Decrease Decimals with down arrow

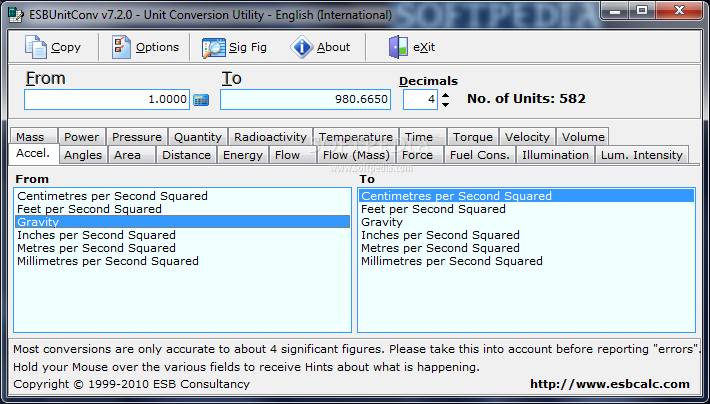[446, 105]
